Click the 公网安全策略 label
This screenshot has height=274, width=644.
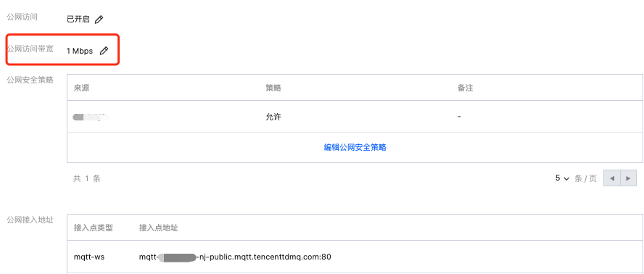tap(30, 80)
